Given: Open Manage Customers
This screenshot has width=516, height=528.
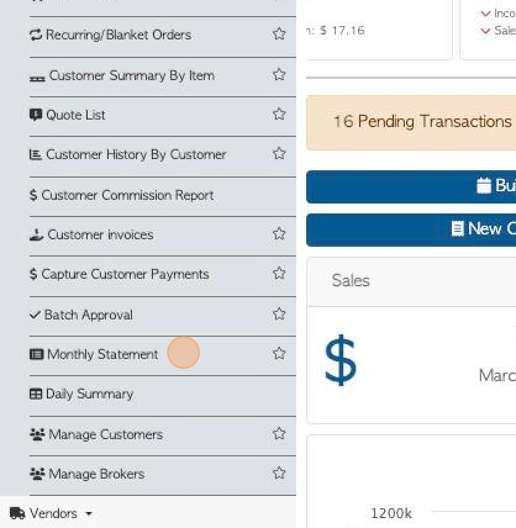Looking at the screenshot, I should point(96,434).
